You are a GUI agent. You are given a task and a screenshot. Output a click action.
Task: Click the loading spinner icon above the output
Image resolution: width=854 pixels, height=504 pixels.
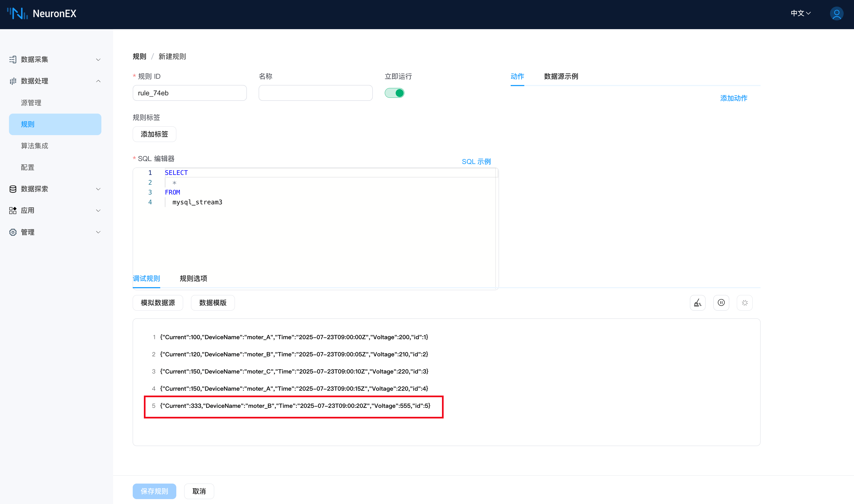[745, 303]
